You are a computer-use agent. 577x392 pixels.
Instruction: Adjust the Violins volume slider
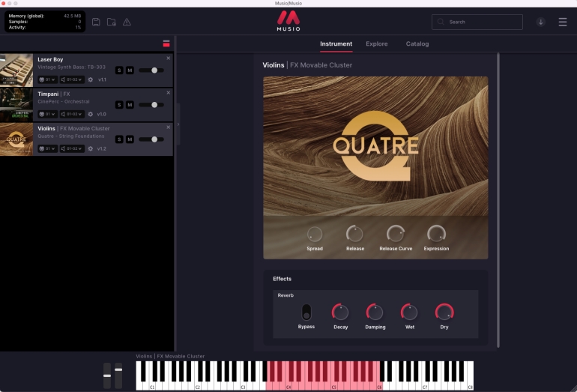(x=151, y=139)
